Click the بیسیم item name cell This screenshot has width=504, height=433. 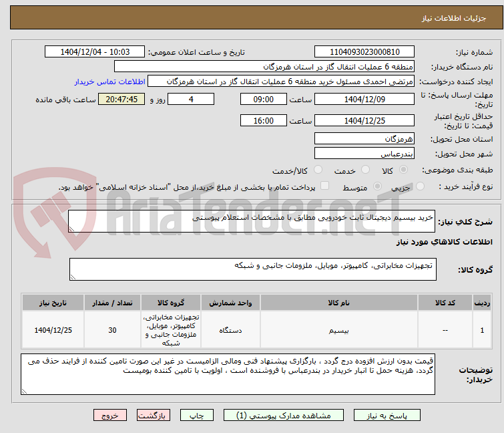point(339,330)
